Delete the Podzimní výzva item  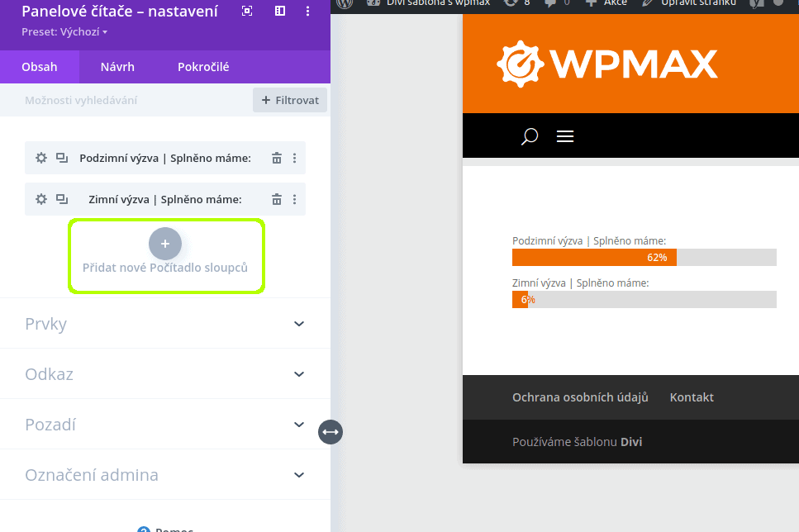pyautogui.click(x=277, y=158)
